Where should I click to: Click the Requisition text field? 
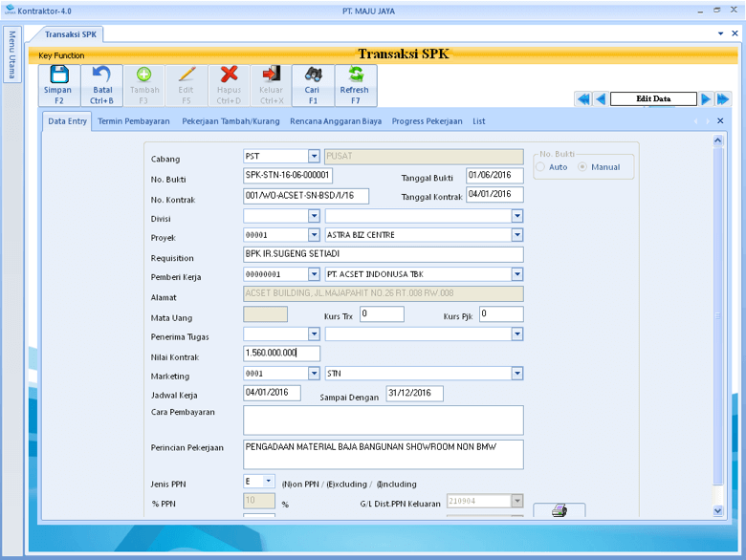coord(383,254)
